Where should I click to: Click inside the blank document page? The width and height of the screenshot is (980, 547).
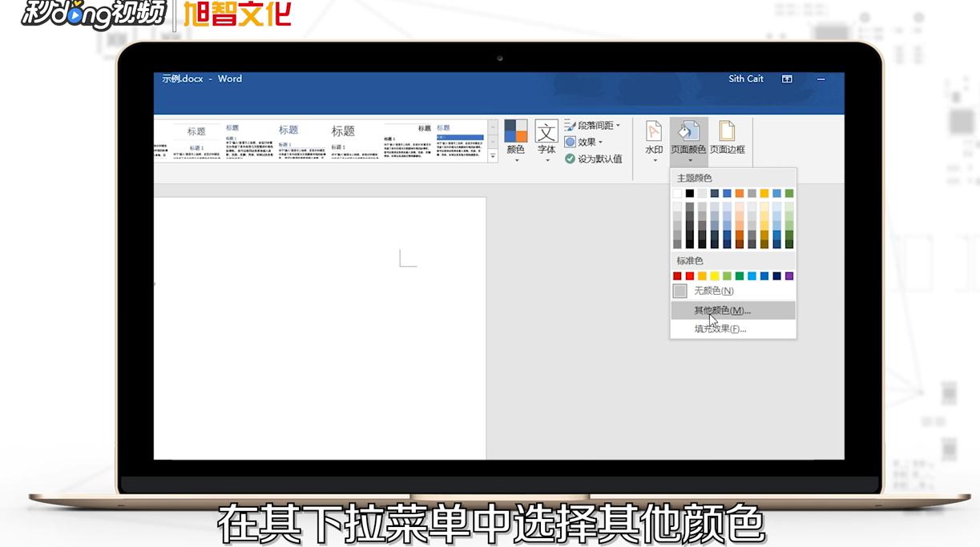[320, 328]
